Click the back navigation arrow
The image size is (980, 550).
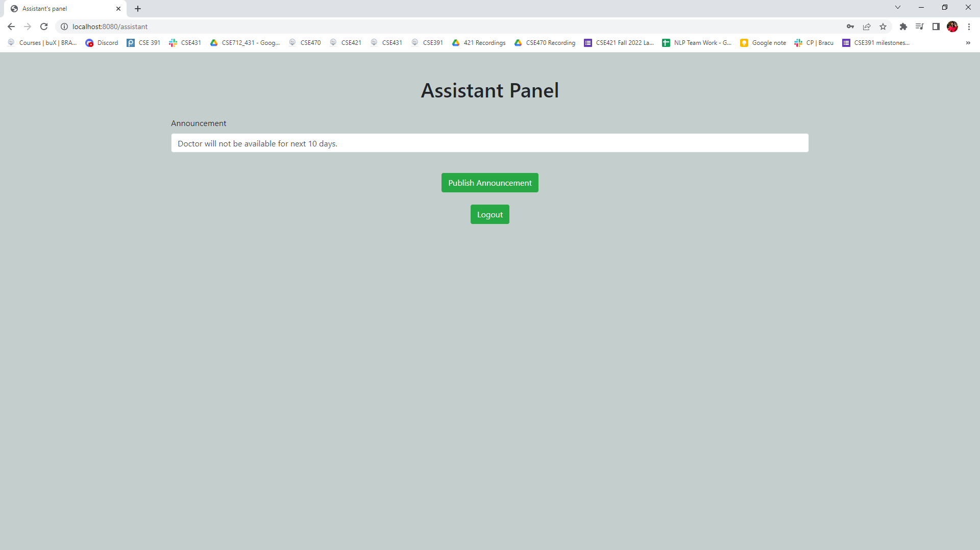click(x=11, y=27)
